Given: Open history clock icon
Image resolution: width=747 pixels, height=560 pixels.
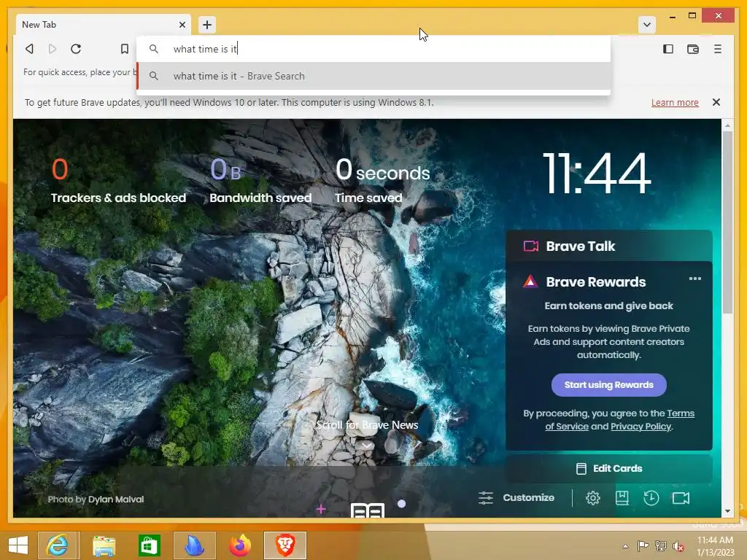Looking at the screenshot, I should [651, 498].
